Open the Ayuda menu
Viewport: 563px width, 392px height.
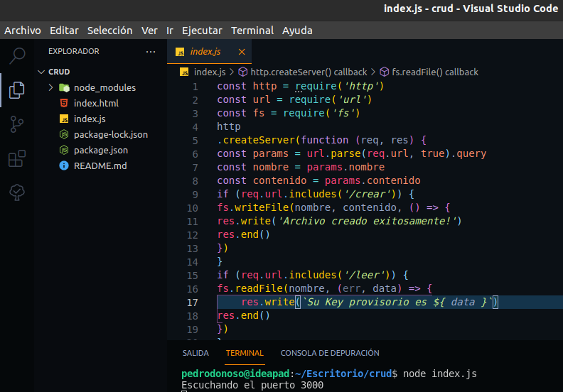[x=297, y=31]
